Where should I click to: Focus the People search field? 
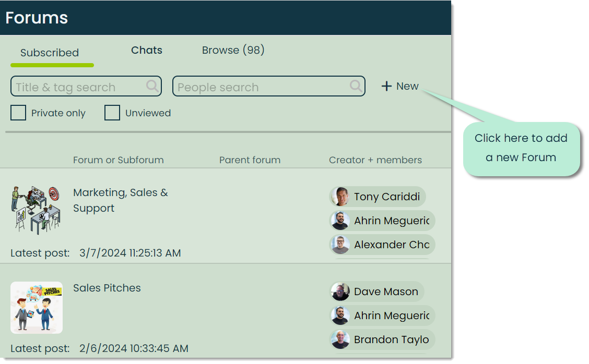[268, 87]
